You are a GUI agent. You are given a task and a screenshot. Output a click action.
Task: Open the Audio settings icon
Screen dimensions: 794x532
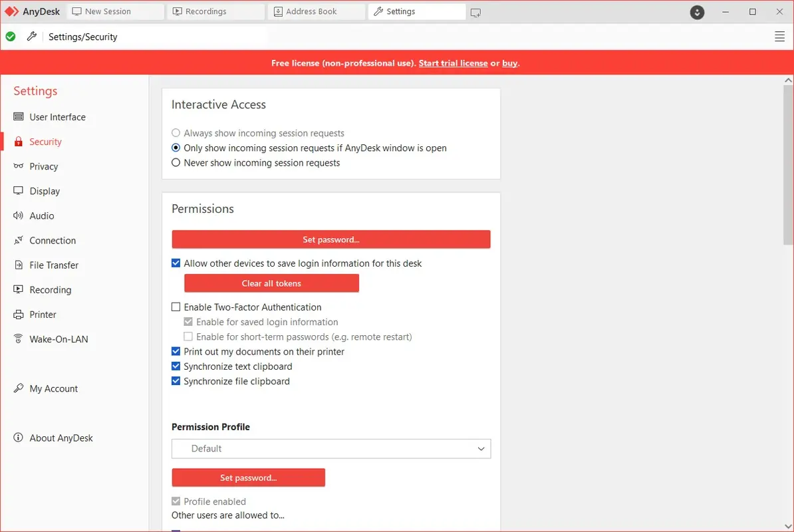(x=17, y=215)
